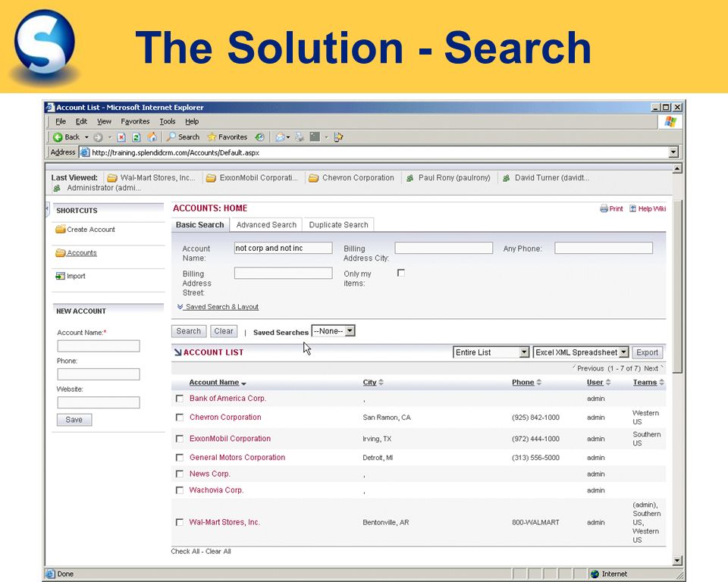Tick the Wachovia Corp. checkbox
728x582 pixels.
click(180, 490)
